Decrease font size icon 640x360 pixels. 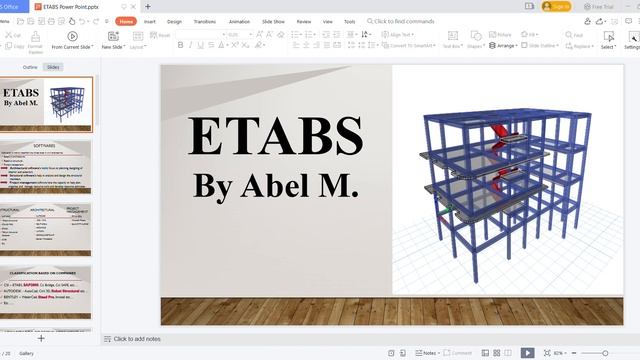[x=269, y=35]
